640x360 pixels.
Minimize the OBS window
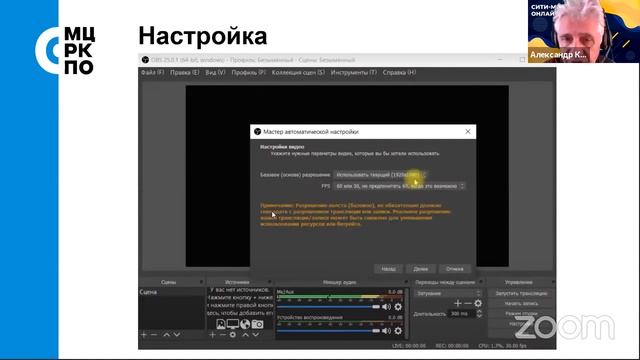(x=500, y=60)
